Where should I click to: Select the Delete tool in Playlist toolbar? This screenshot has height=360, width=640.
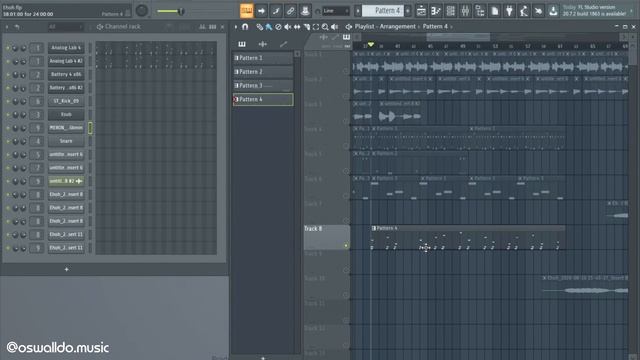278,27
